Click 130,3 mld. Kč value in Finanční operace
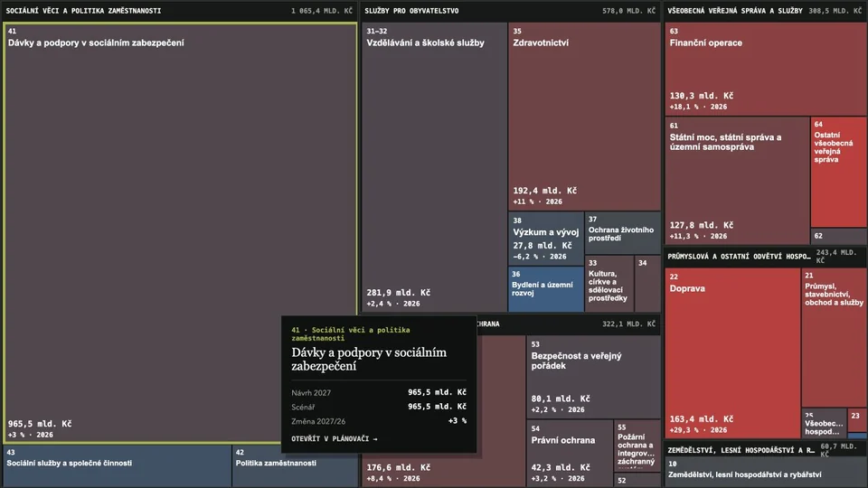Viewport: 868px width, 488px height. point(702,96)
